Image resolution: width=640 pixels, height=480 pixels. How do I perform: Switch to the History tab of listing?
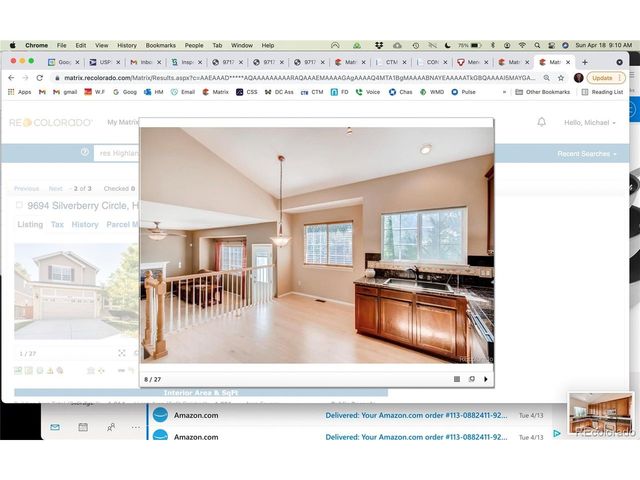[x=85, y=225]
